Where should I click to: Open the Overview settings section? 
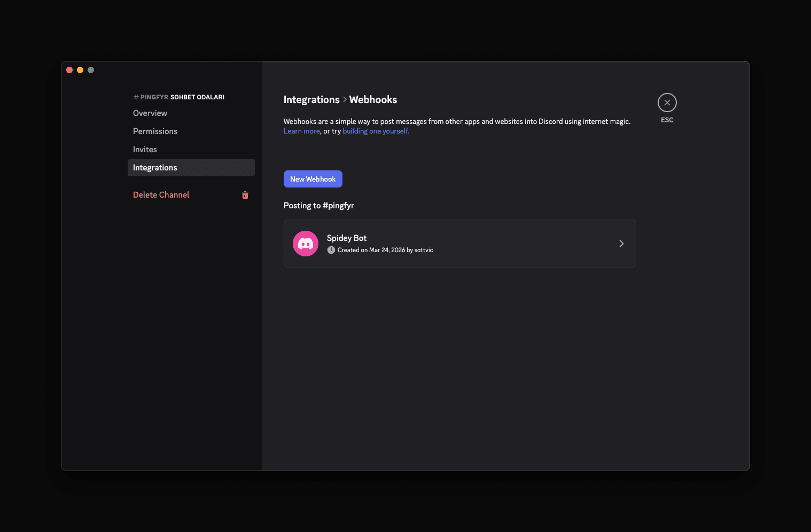[150, 113]
